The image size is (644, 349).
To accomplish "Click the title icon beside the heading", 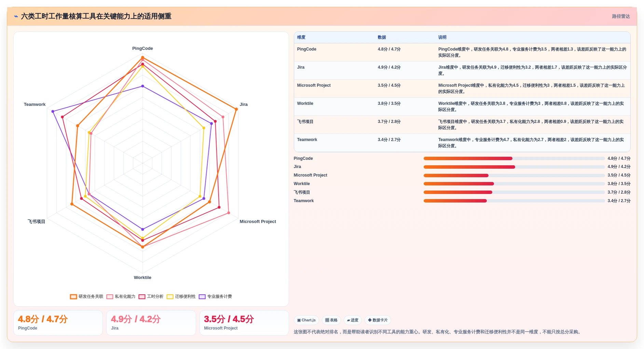I will coord(16,16).
